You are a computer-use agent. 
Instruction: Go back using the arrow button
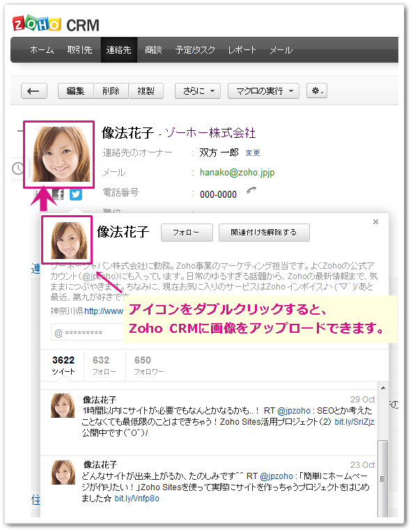pyautogui.click(x=34, y=91)
